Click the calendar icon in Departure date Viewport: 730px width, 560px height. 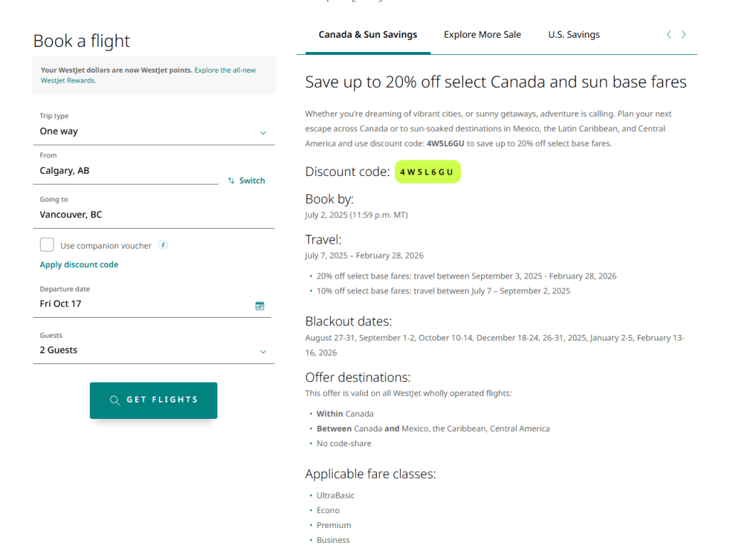pyautogui.click(x=259, y=306)
